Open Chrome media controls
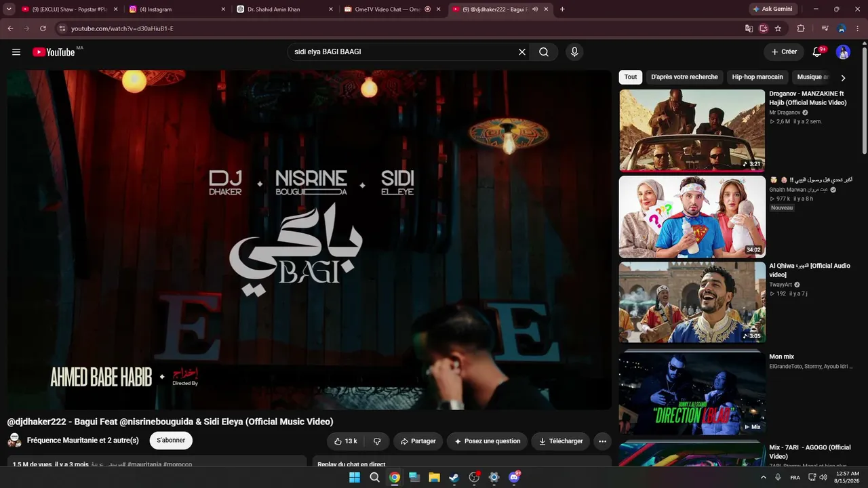Image resolution: width=868 pixels, height=488 pixels. 825,28
